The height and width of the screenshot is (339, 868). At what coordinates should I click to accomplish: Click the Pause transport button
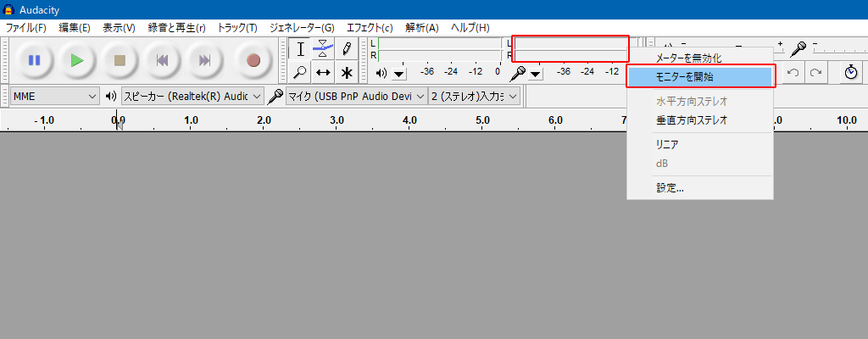[34, 60]
